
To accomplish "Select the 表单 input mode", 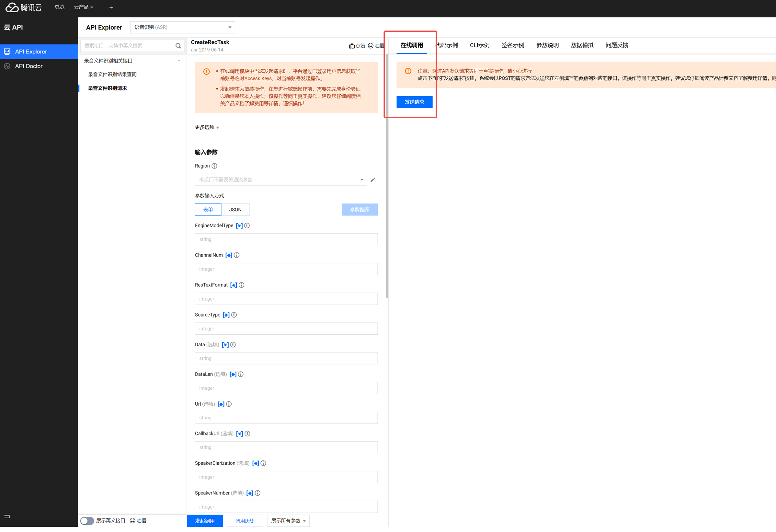I will [x=208, y=209].
